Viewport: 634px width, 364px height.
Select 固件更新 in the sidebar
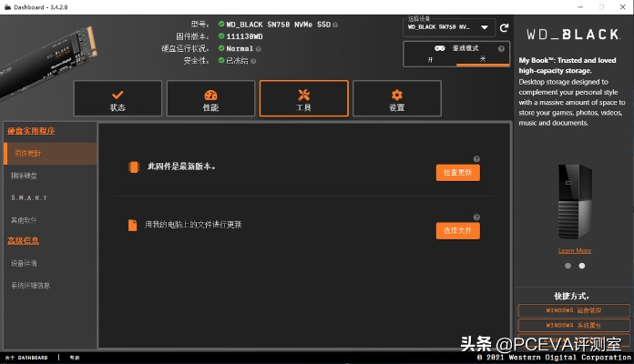click(50, 154)
